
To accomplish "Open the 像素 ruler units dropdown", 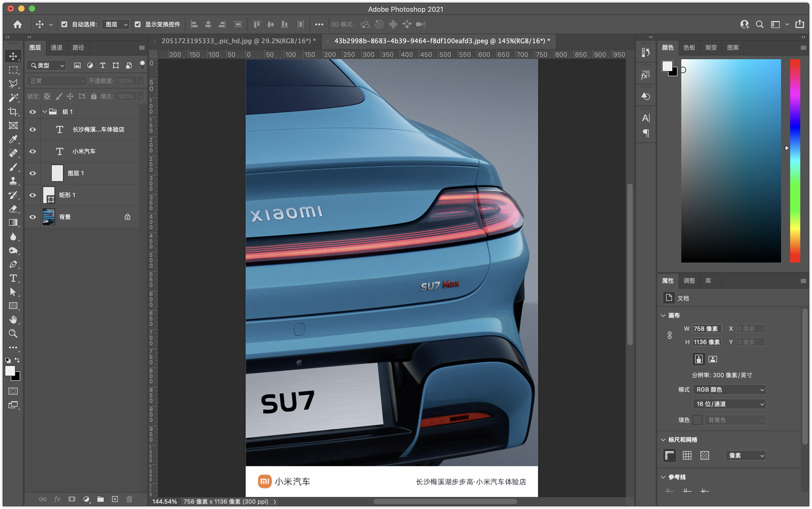I will tap(745, 455).
